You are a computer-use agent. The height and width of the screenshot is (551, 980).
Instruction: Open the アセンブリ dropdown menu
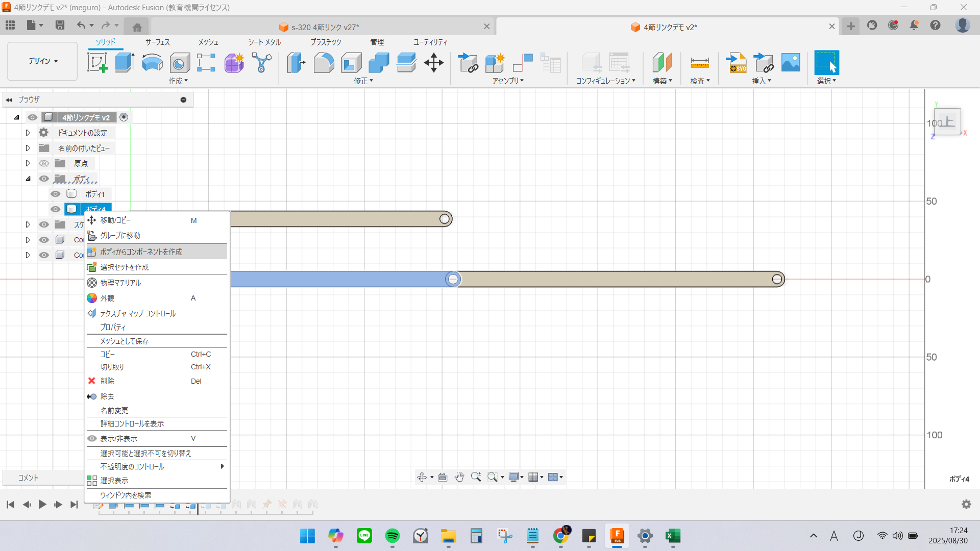(508, 81)
